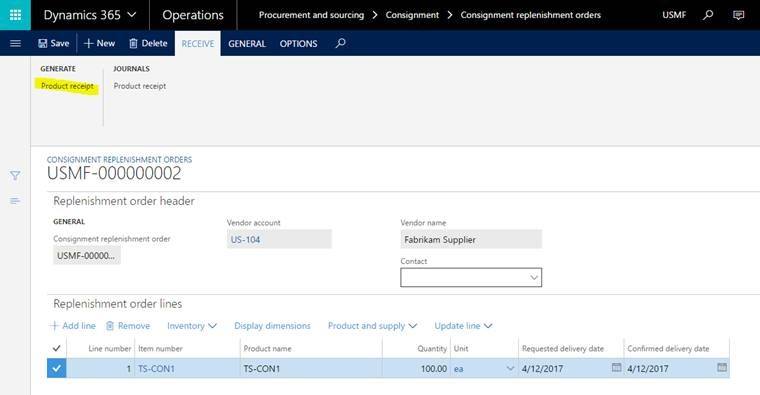
Task: Click the Save disk icon
Action: [43, 43]
